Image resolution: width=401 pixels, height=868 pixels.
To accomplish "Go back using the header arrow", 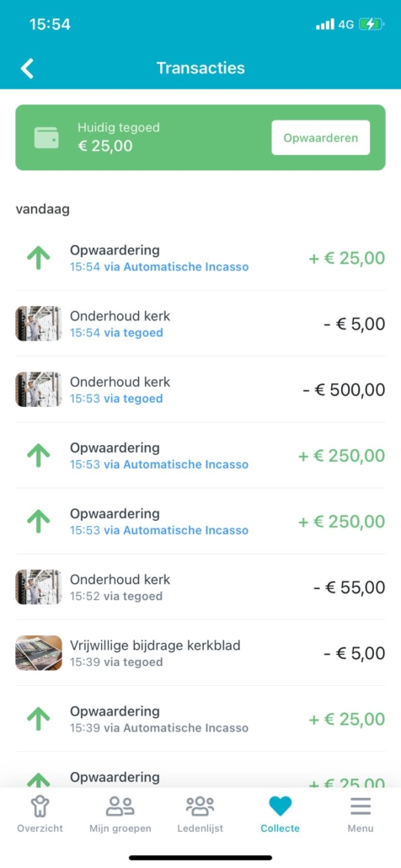I will (x=27, y=68).
